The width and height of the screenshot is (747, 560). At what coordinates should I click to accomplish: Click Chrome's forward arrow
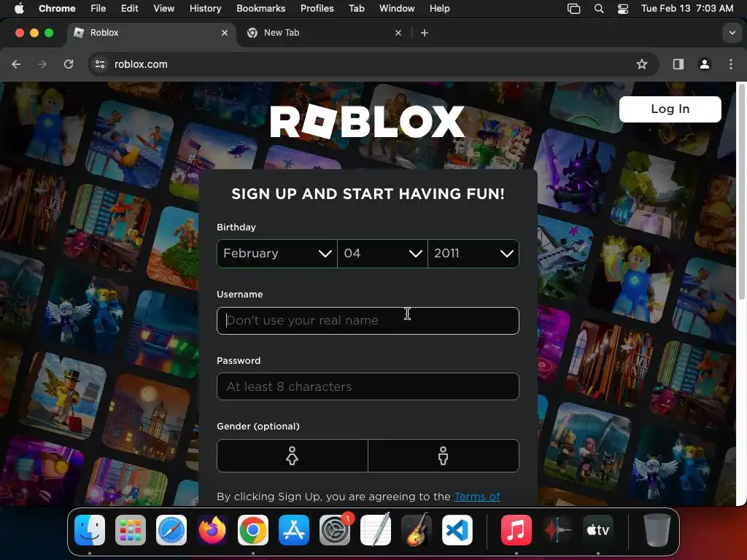coord(42,64)
